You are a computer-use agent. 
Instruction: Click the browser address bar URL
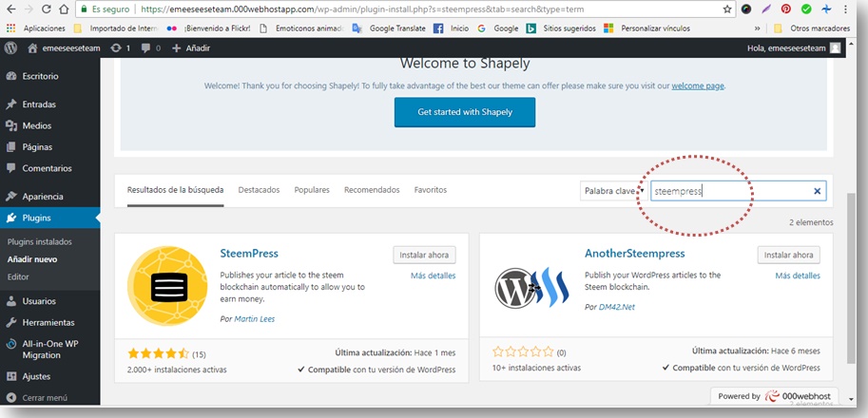362,9
